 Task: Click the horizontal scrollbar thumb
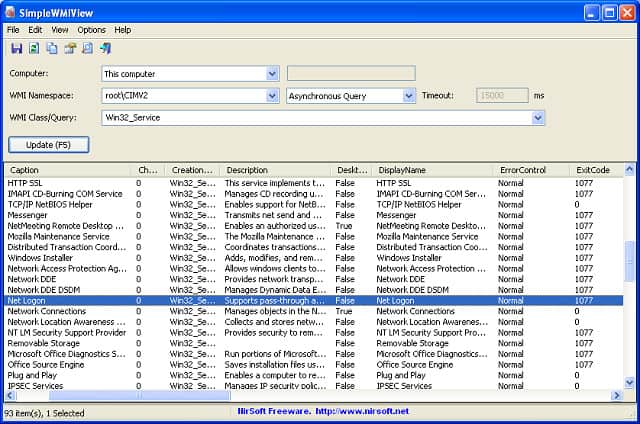(140, 395)
